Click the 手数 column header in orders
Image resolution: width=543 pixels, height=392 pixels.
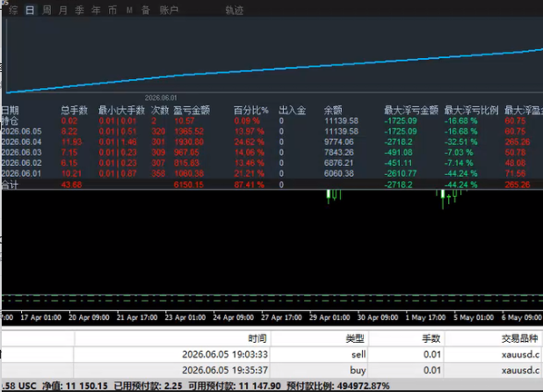pos(431,338)
